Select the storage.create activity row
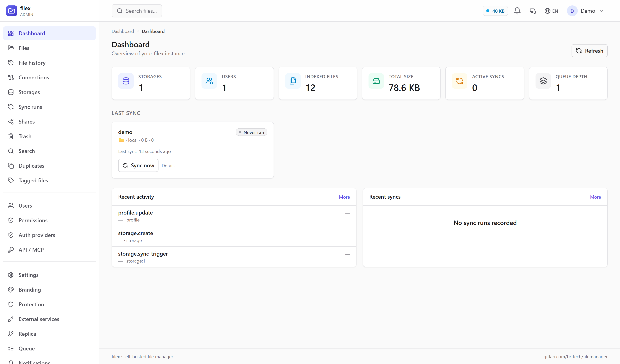 click(x=234, y=236)
